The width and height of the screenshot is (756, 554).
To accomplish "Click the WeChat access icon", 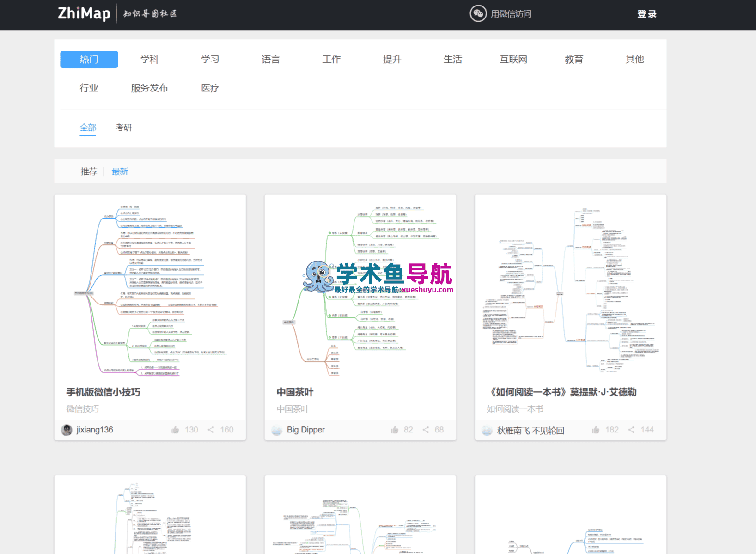I will pyautogui.click(x=478, y=13).
